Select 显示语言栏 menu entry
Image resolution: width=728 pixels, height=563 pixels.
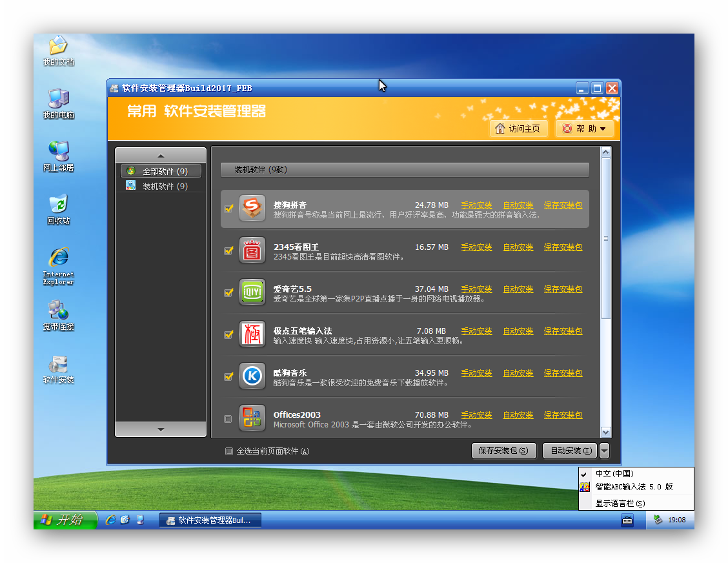coord(636,504)
